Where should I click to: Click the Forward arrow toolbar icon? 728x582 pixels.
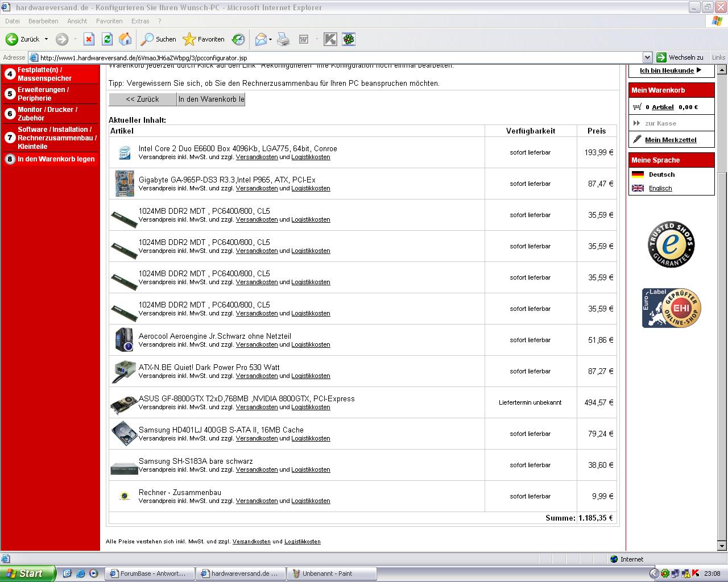(x=62, y=39)
